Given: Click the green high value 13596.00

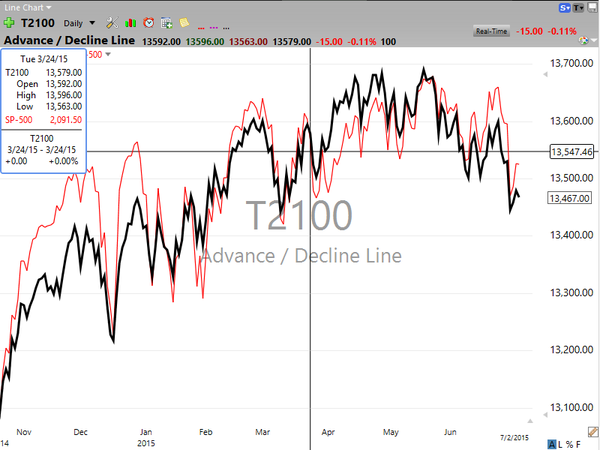Looking at the screenshot, I should [205, 41].
